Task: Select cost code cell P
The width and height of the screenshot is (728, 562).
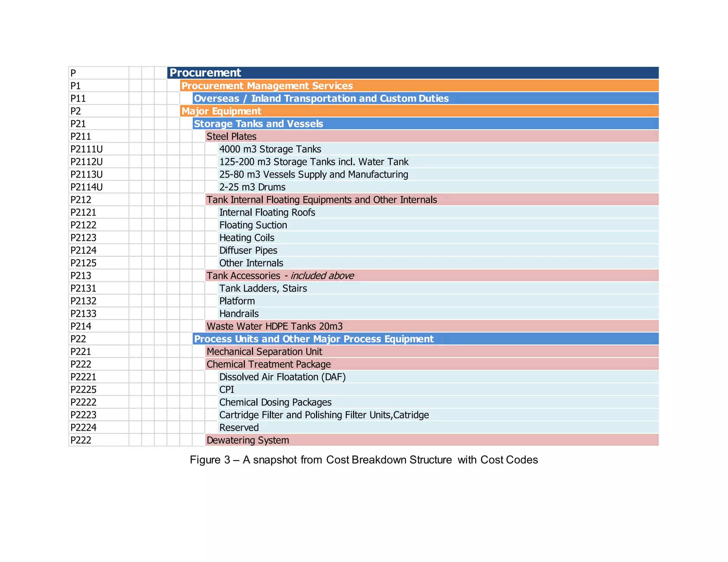Action: (x=99, y=73)
